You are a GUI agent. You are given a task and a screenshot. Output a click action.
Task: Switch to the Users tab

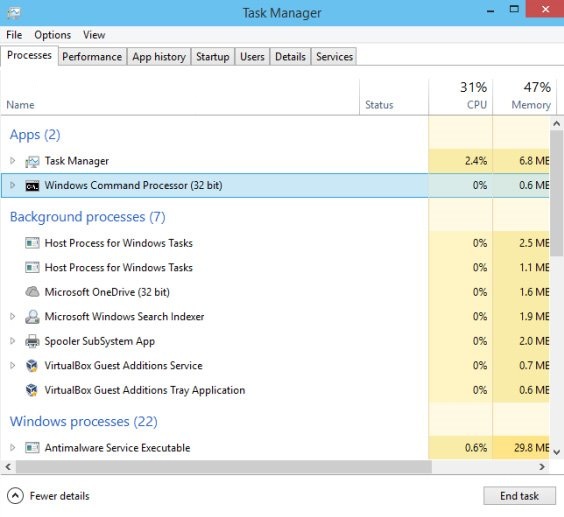pyautogui.click(x=252, y=57)
